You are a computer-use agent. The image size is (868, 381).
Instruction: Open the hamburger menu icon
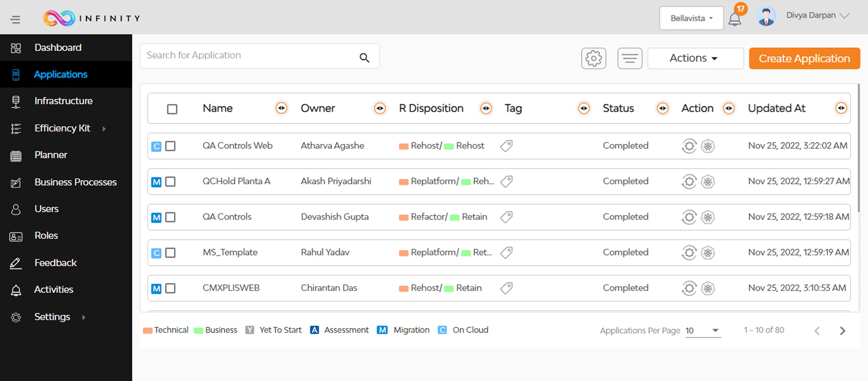(x=15, y=19)
